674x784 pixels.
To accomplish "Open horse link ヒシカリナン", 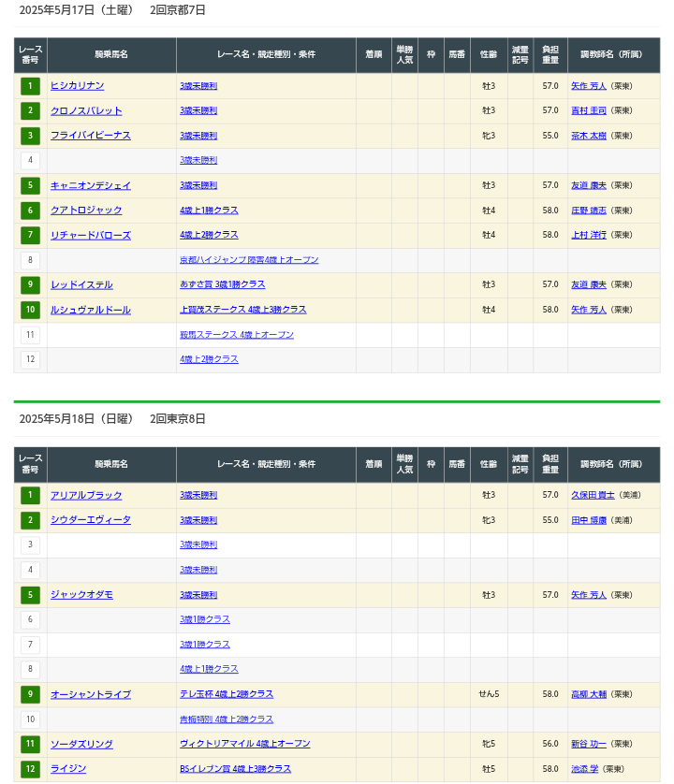I will 77,85.
